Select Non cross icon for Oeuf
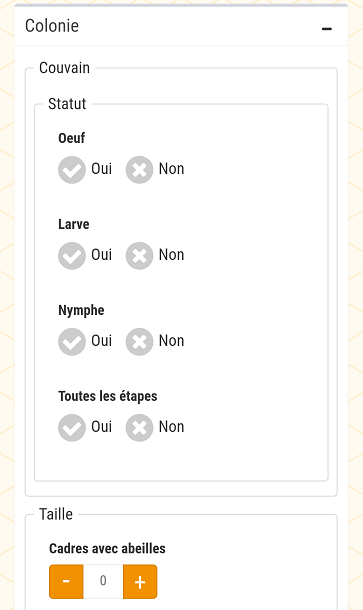 (139, 170)
